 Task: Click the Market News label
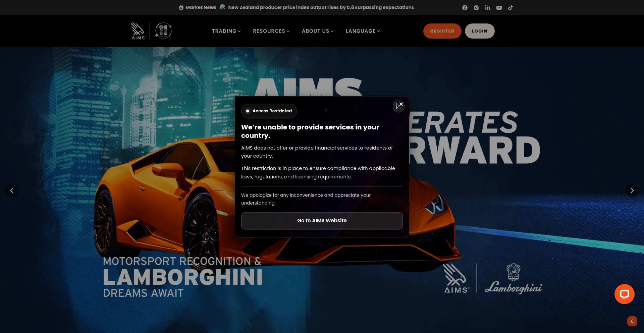click(x=201, y=7)
